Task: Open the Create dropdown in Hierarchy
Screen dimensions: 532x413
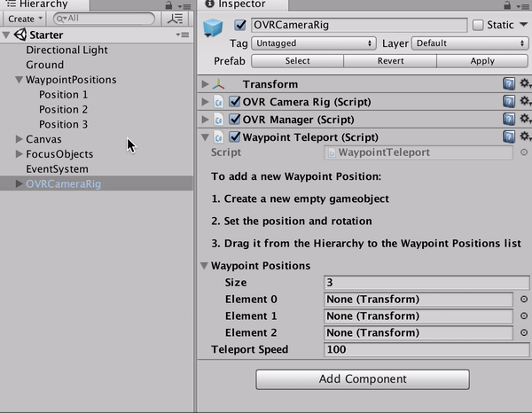Action: click(x=25, y=19)
